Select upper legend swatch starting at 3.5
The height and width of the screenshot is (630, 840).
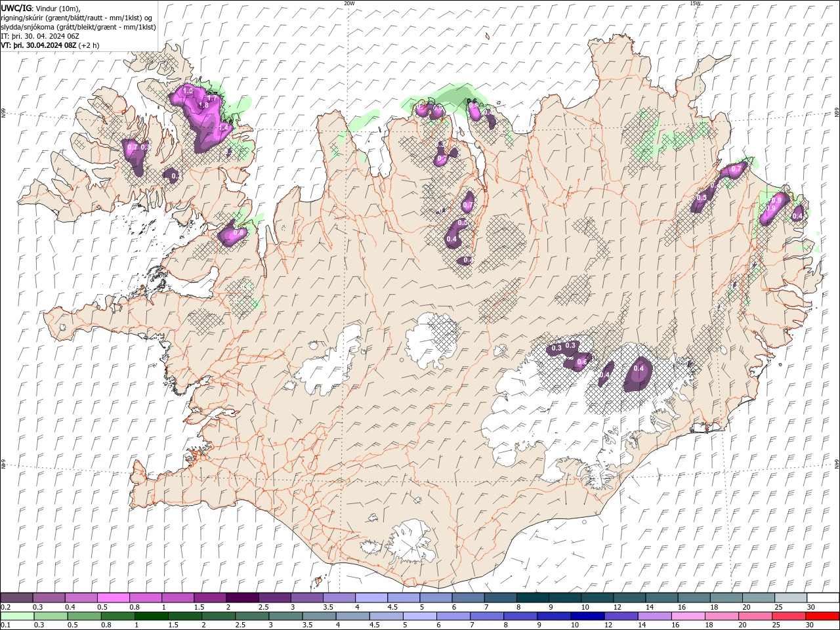339,598
